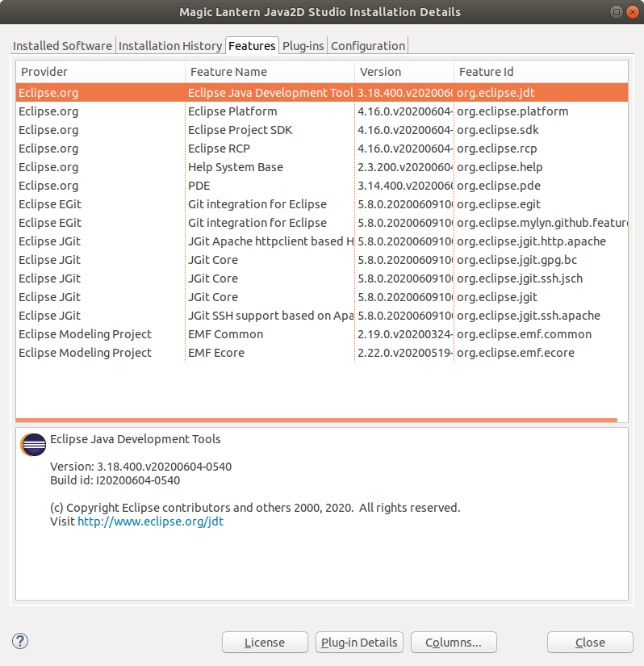
Task: Select the Eclipse Project SDK row
Action: (322, 130)
